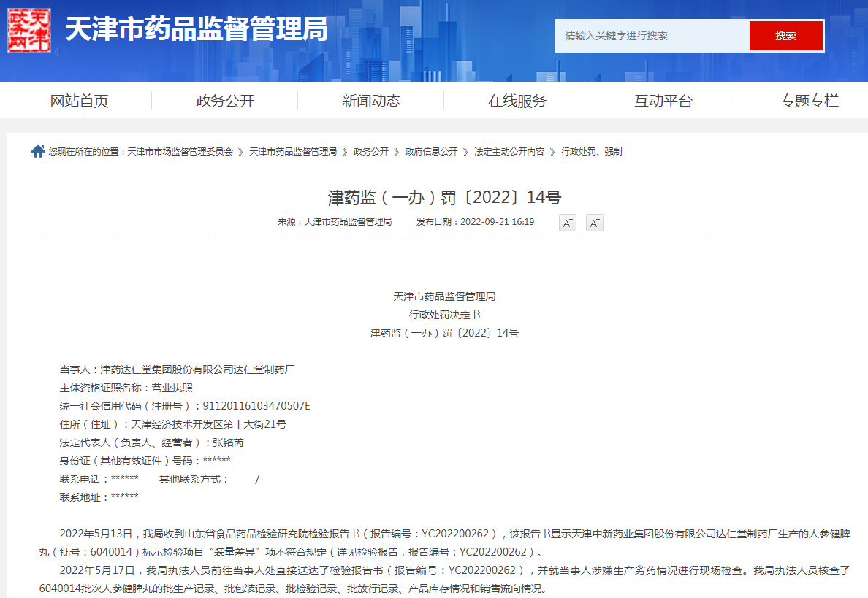Follow the 天津市市场监督管理委员会 breadcrumb link
The height and width of the screenshot is (598, 868).
click(x=180, y=152)
